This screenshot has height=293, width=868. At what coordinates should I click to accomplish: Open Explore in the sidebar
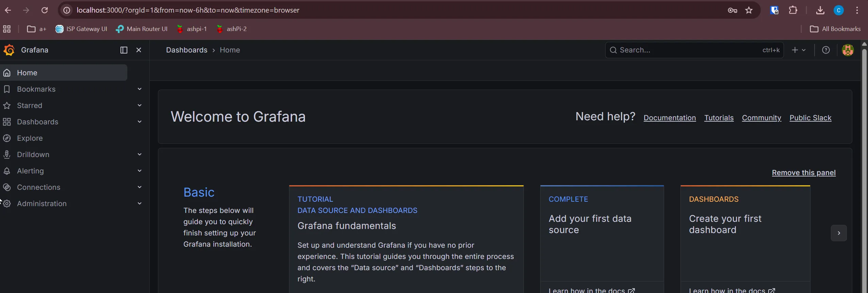click(30, 138)
